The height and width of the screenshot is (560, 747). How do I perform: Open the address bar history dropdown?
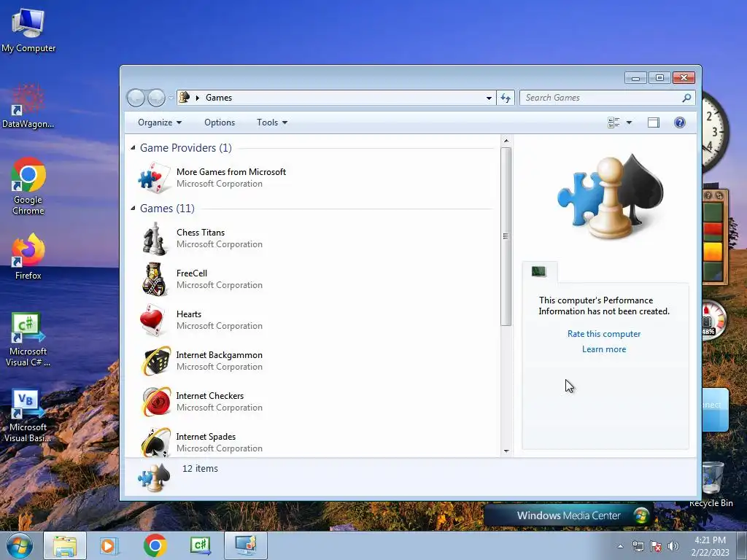[489, 98]
